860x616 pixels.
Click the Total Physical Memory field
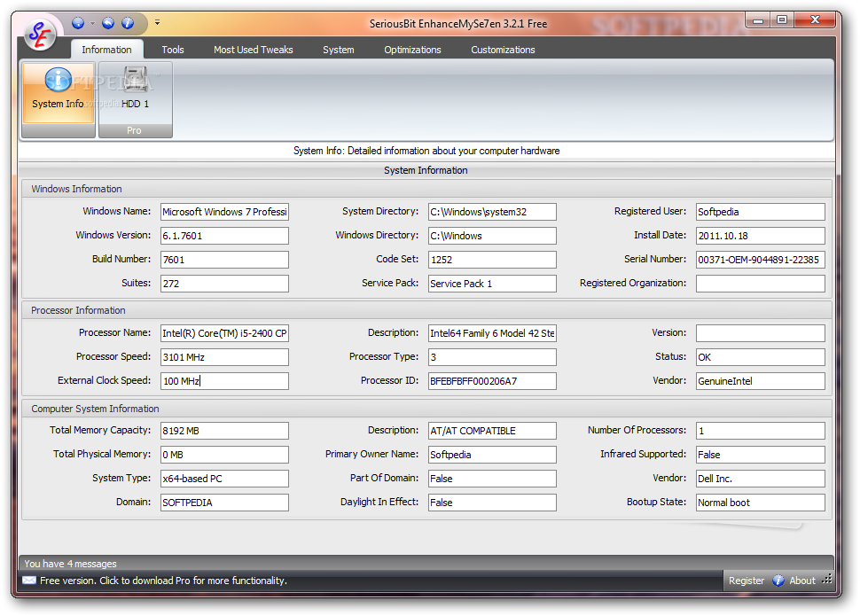225,455
